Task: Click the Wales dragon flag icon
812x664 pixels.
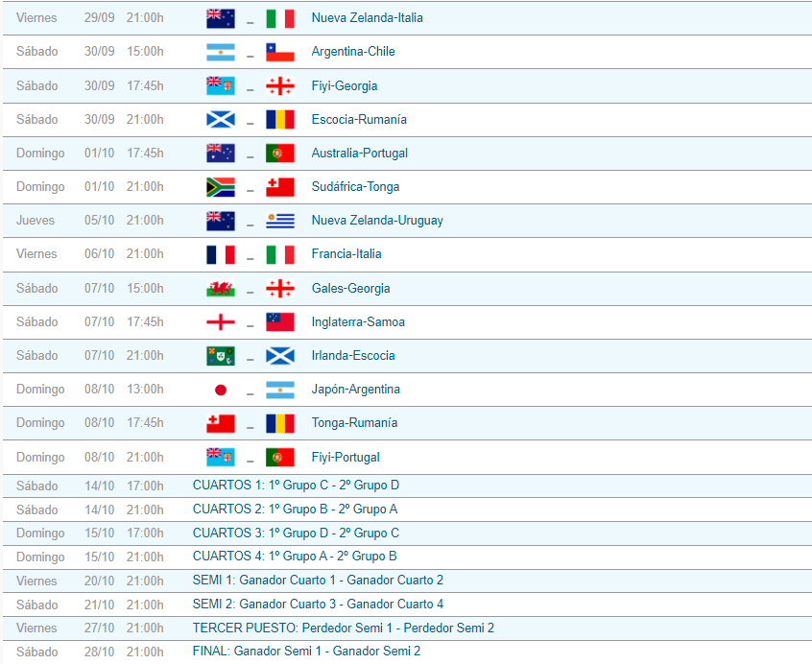Action: pyautogui.click(x=220, y=289)
